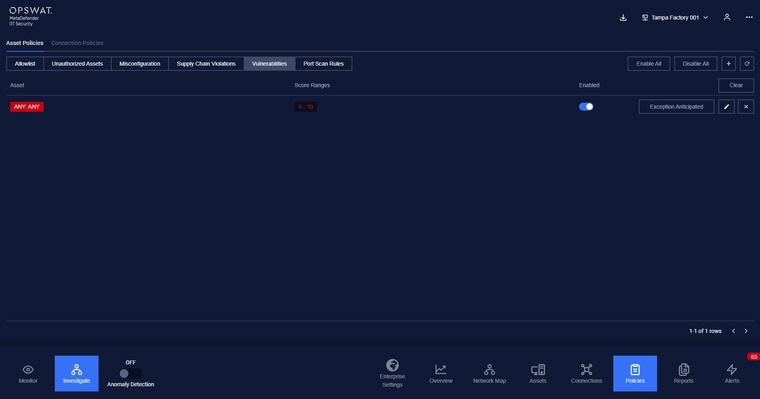Select the Supply Chain Violations tab

(x=206, y=64)
